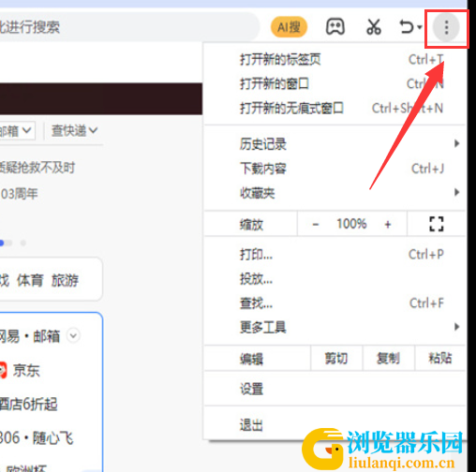
Task: Click the undo arrow icon
Action: coord(407,27)
